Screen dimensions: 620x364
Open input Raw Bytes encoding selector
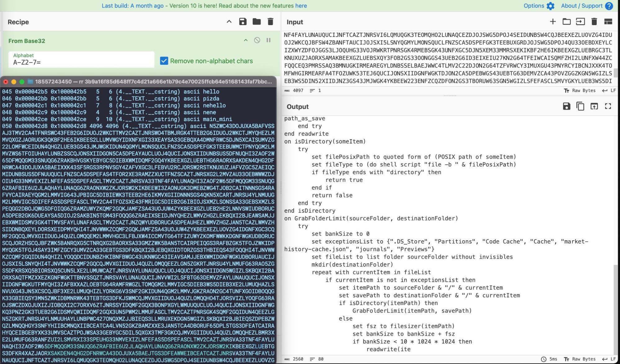click(x=580, y=91)
